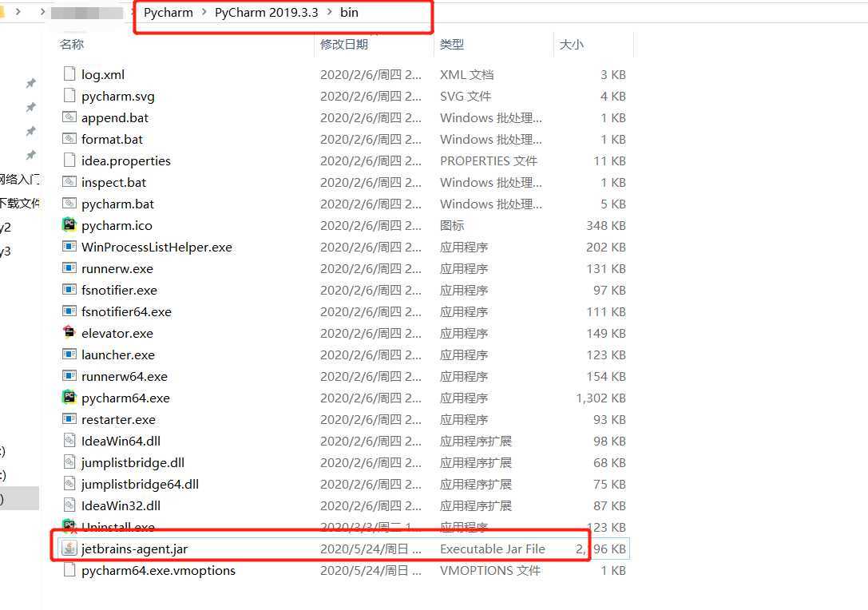Select the pycharm.bat batch file icon
868x610 pixels.
69,204
